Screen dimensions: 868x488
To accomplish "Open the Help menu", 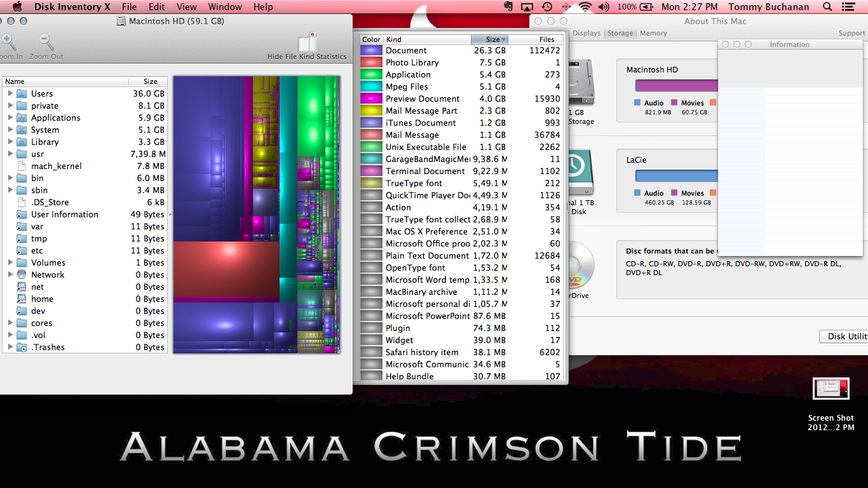I will coord(263,7).
